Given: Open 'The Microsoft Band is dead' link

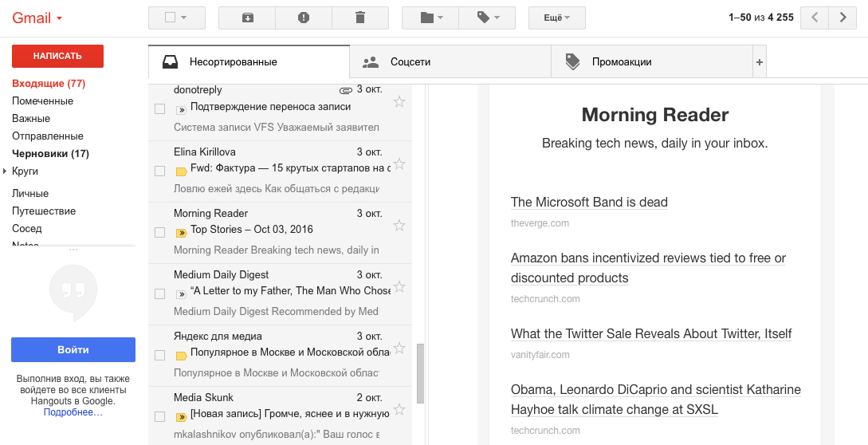Looking at the screenshot, I should point(589,202).
